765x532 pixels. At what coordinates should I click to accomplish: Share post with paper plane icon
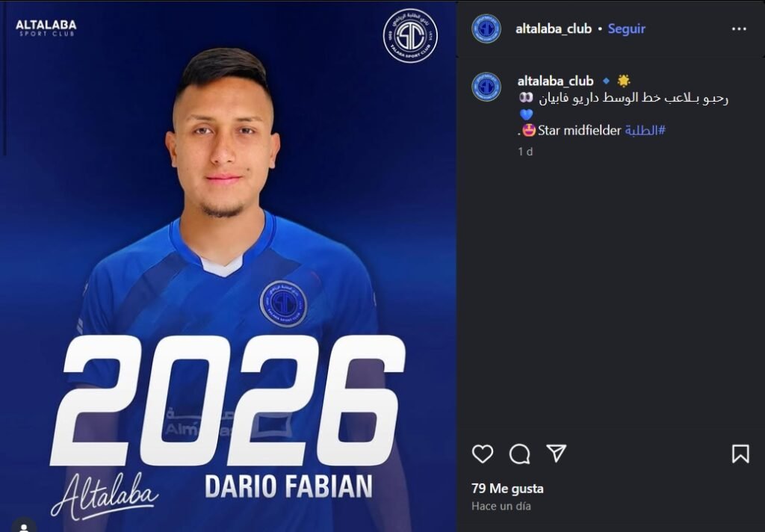point(556,454)
